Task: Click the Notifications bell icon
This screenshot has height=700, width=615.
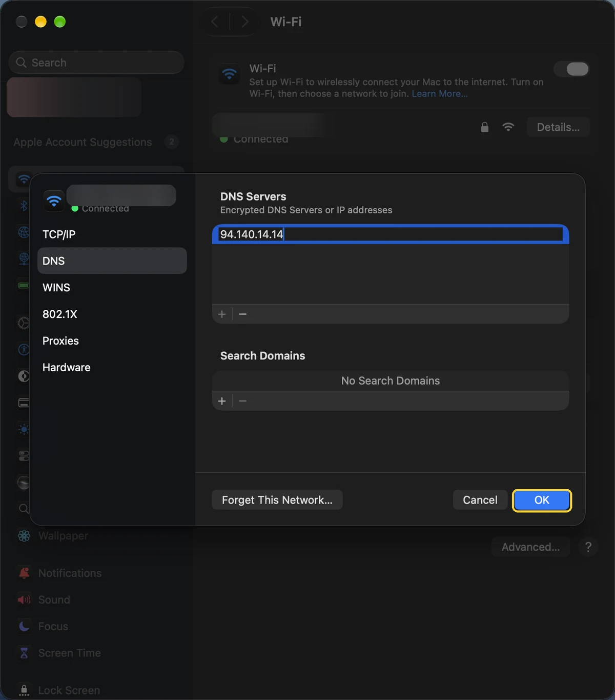Action: point(24,573)
